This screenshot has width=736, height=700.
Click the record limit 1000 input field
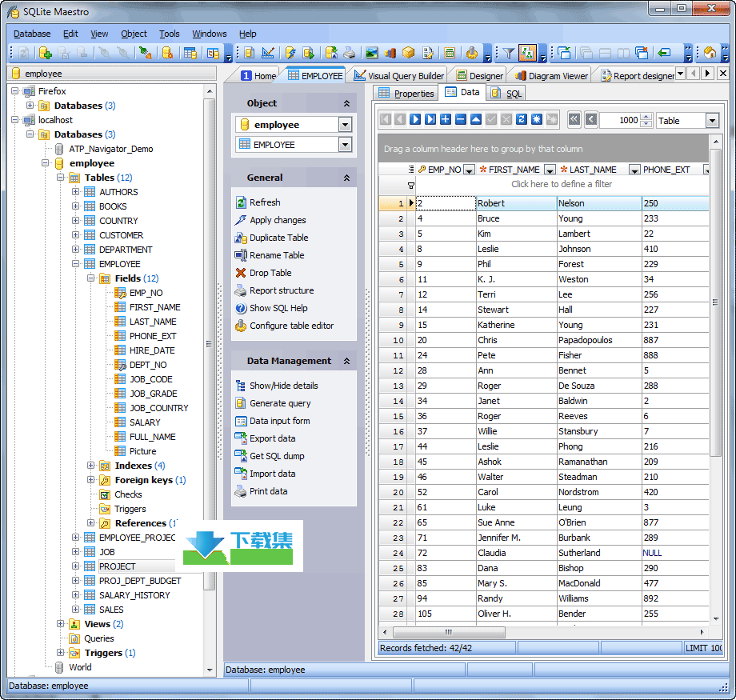[619, 121]
